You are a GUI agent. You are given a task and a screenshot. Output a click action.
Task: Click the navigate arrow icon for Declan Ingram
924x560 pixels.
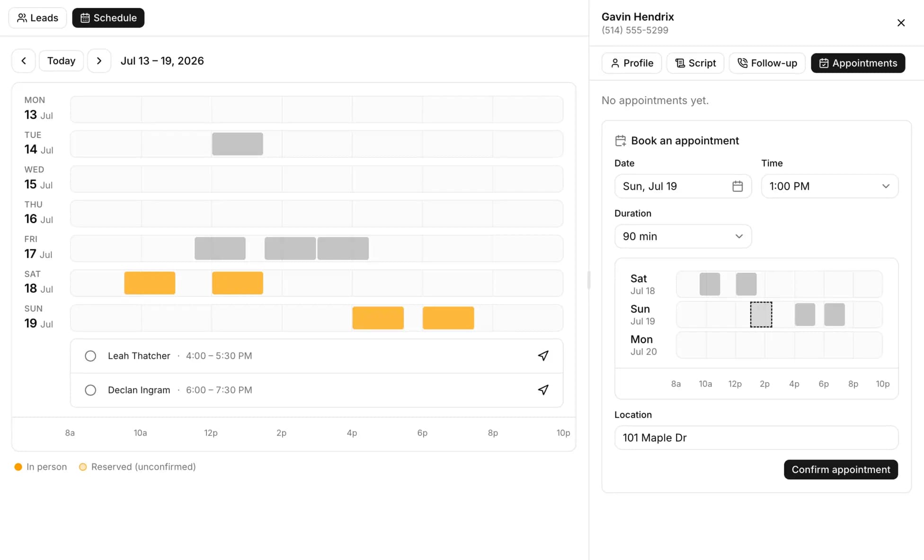pos(543,390)
